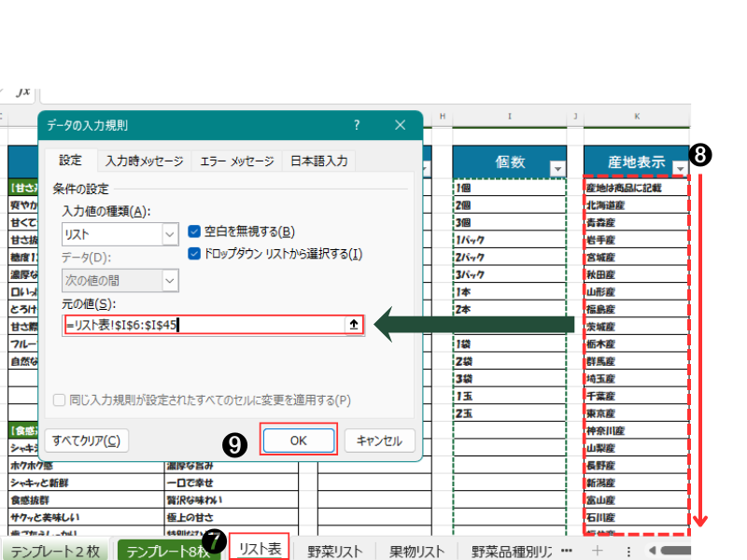Open the sheet tab overflow ellipsis
Viewport: 747px width, 560px height.
(x=567, y=550)
